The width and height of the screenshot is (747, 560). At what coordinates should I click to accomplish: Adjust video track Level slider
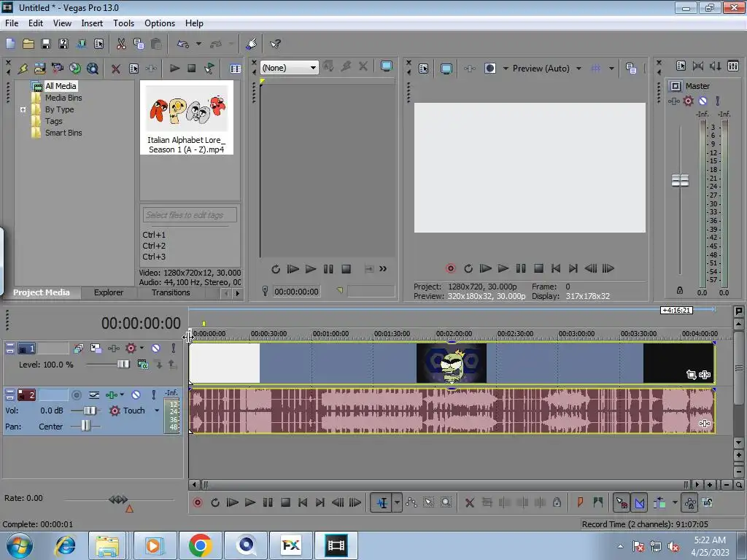point(123,365)
